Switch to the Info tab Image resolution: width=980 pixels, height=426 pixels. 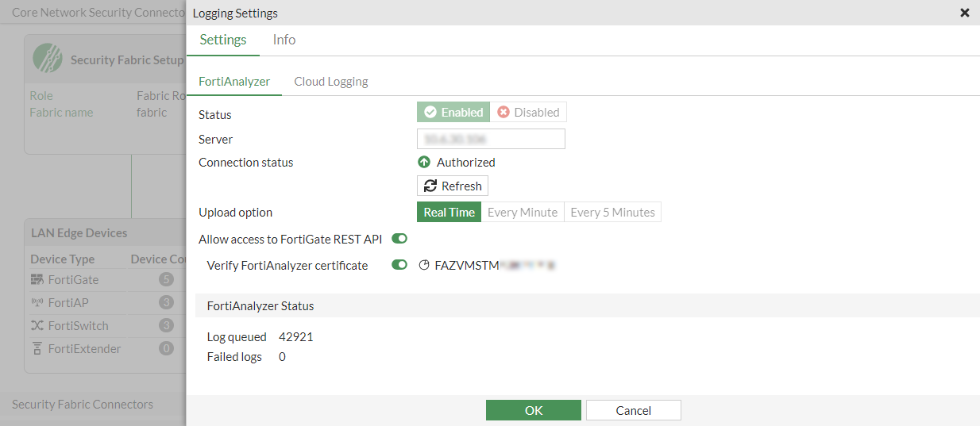[x=284, y=40]
